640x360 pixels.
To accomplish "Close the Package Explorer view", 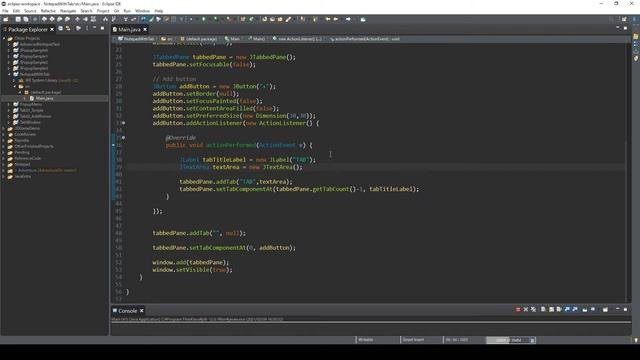I will pyautogui.click(x=52, y=29).
